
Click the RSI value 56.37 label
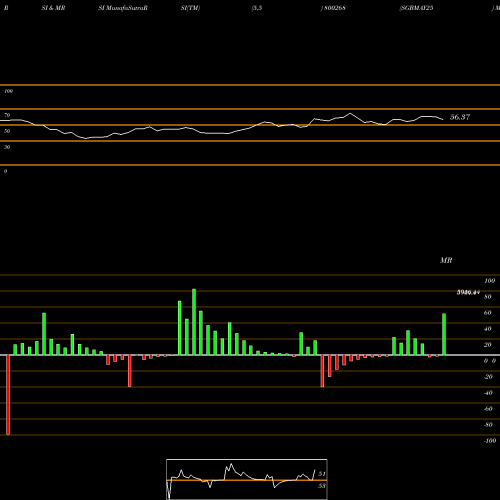[460, 117]
